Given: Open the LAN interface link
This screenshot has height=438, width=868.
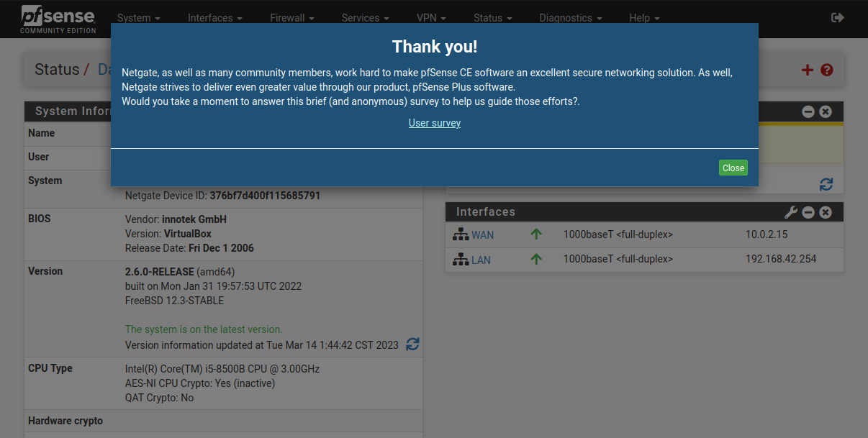Looking at the screenshot, I should (481, 260).
